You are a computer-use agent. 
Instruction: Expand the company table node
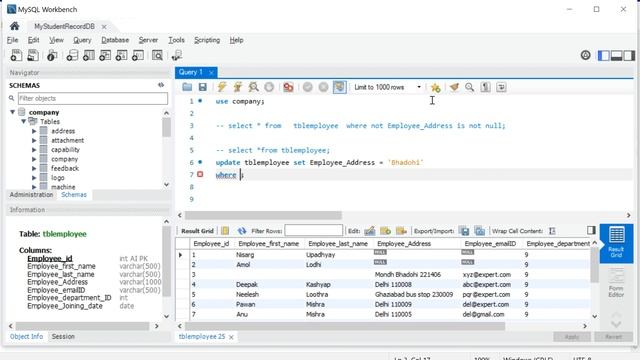[x=34, y=159]
